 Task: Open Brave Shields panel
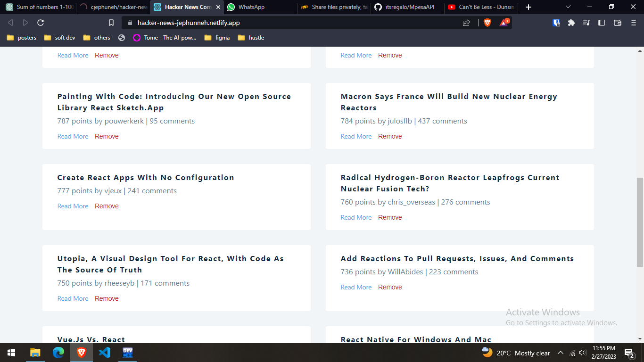[488, 22]
